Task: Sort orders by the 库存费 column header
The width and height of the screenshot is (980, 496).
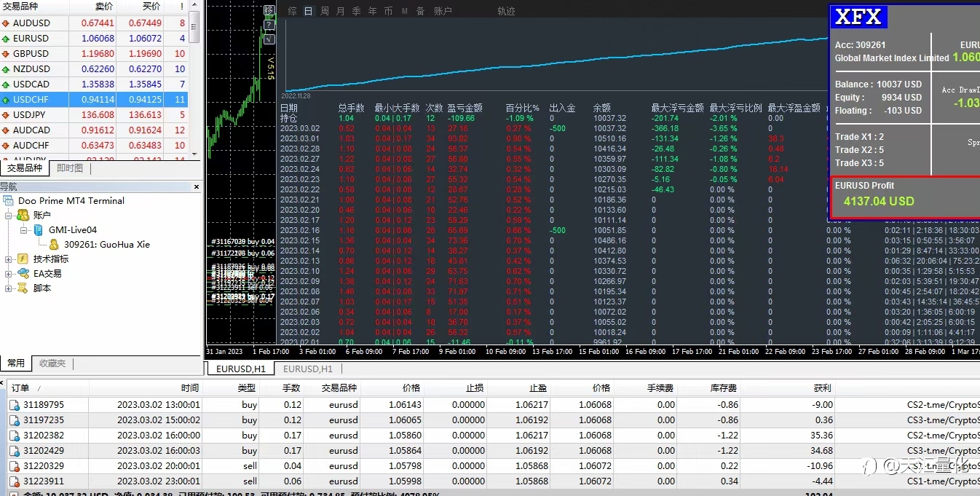Action: [710, 388]
